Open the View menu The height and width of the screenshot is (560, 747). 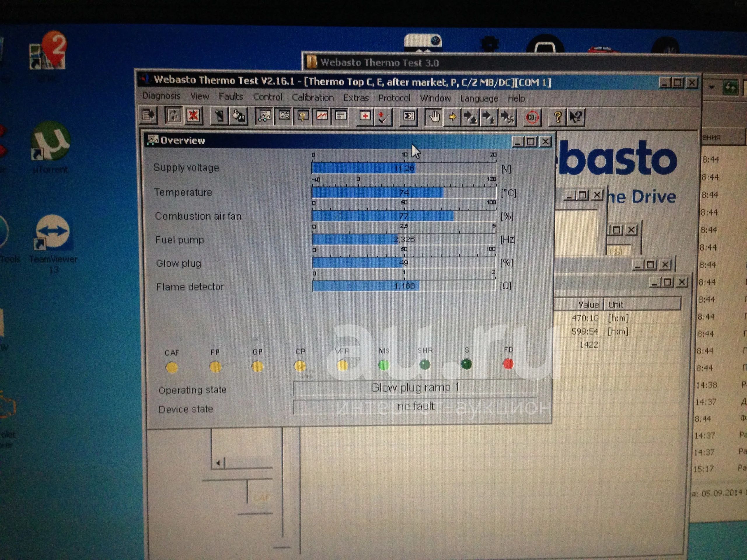(x=200, y=97)
